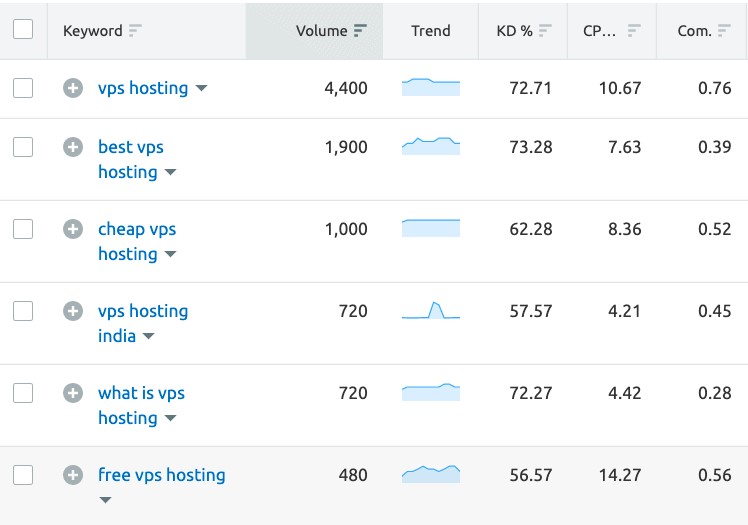Click the truncated 'CP...' column header
Screen dimensions: 748x525
[x=600, y=31]
